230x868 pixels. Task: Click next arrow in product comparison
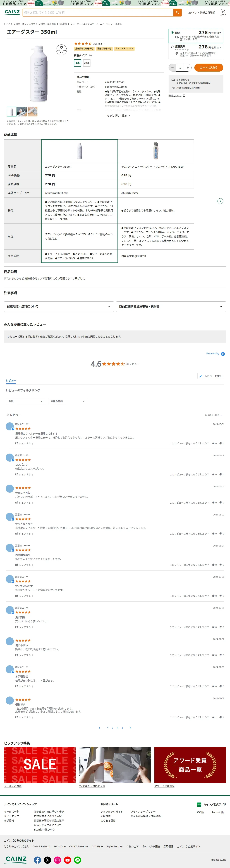click(220, 201)
